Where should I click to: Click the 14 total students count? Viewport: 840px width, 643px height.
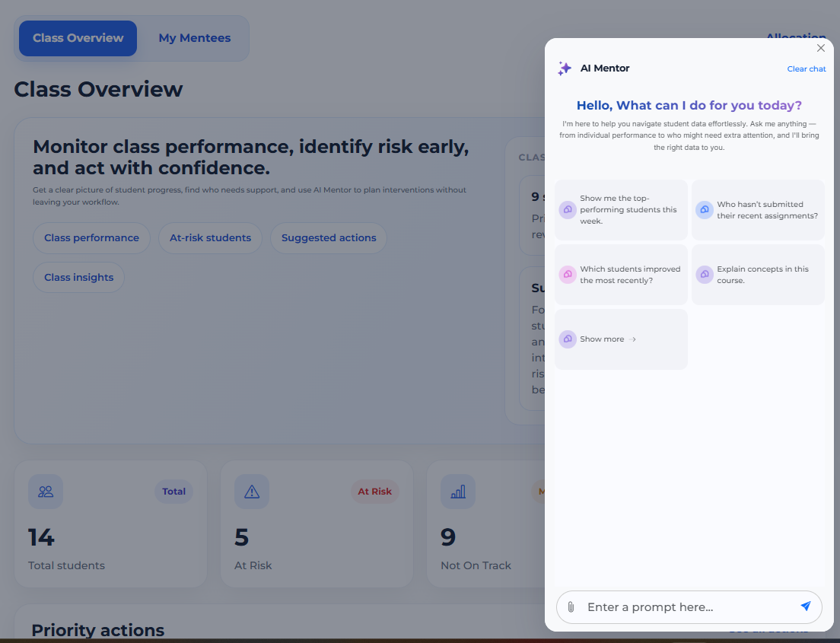pos(41,537)
